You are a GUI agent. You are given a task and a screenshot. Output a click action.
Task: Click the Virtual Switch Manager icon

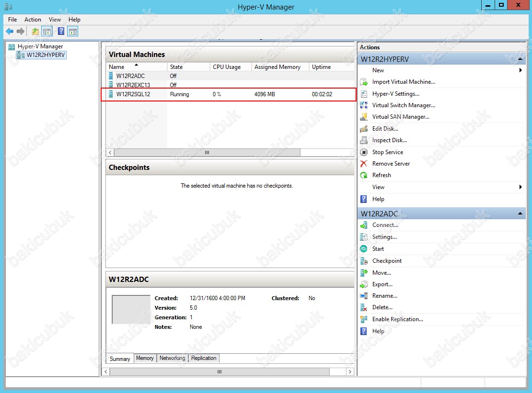[x=364, y=105]
